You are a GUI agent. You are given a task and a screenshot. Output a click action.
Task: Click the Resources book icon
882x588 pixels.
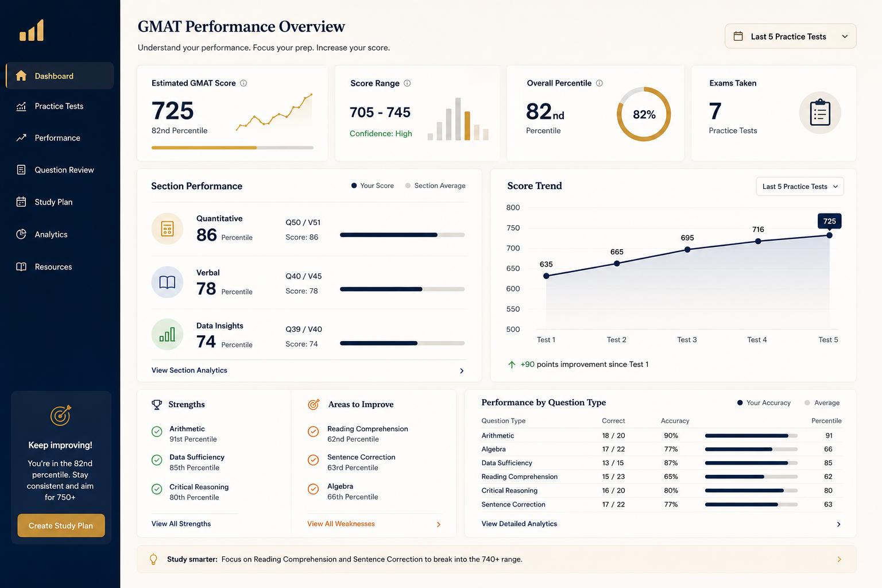[21, 266]
